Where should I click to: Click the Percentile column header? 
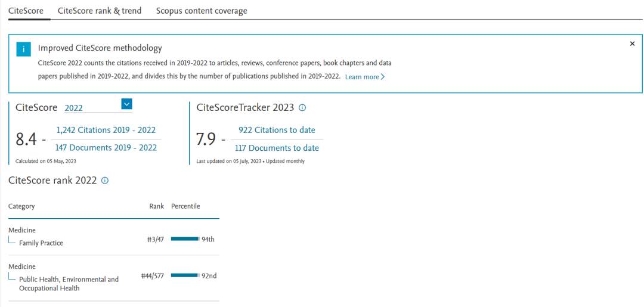[185, 206]
